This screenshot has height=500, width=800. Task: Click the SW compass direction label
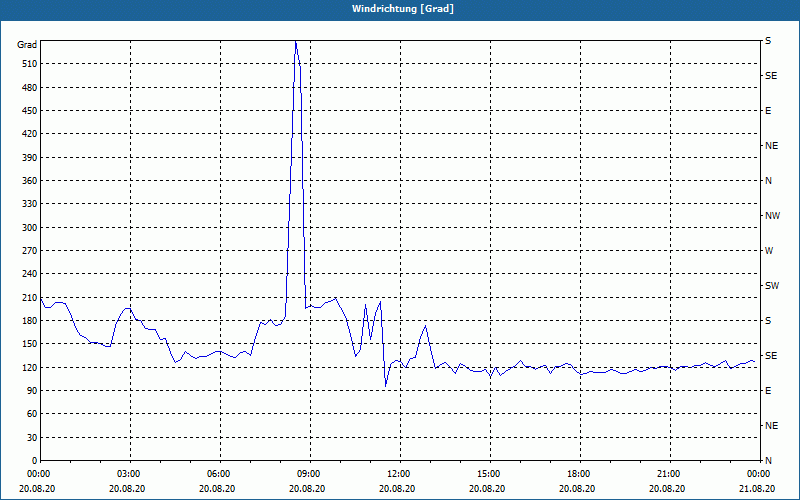[x=772, y=286]
